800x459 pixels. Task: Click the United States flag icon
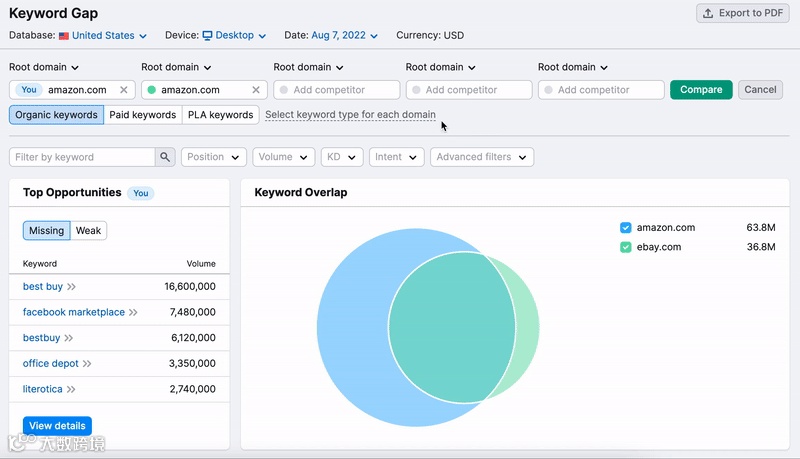click(x=64, y=36)
